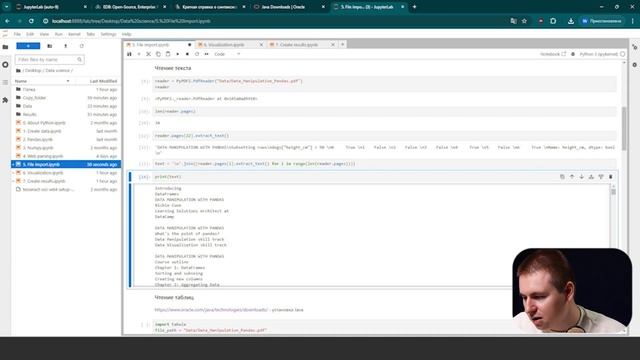The width and height of the screenshot is (640, 360).
Task: Switch kernel via Python 3 (ipykernel) label
Action: tap(599, 54)
